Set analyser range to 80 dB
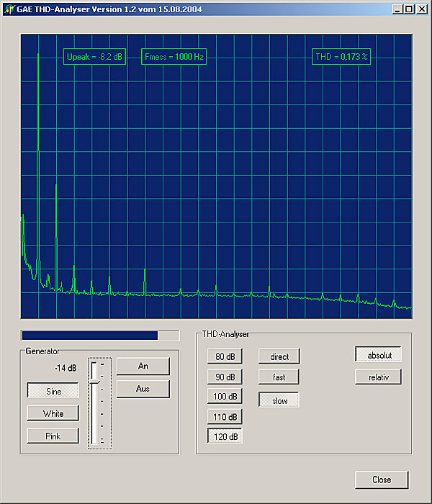Screen dimensions: 432x504 pos(225,356)
